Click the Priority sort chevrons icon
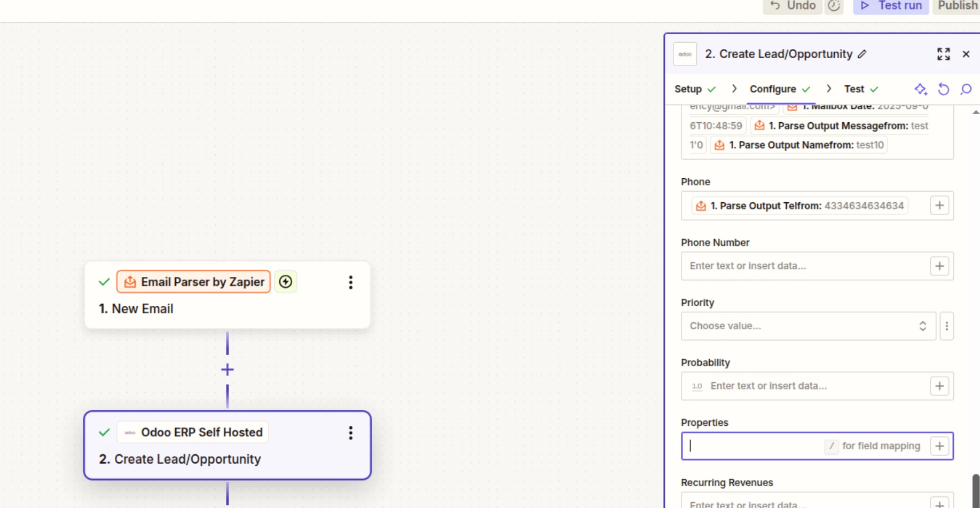 click(922, 326)
